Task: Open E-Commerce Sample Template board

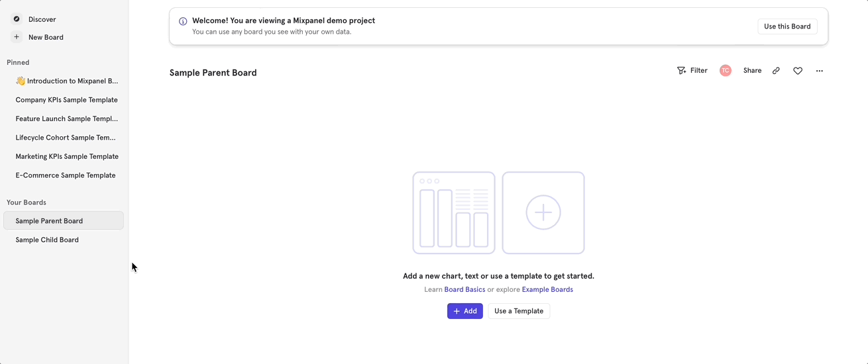Action: coord(66,175)
